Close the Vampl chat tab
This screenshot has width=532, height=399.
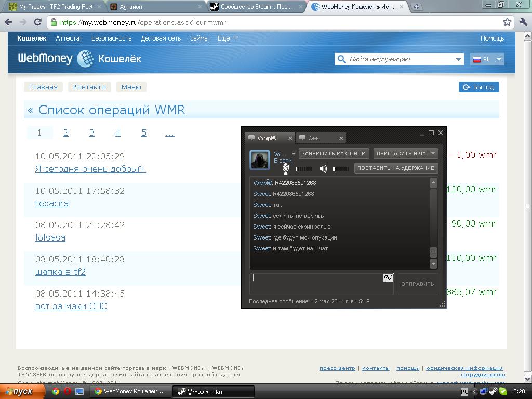point(290,138)
